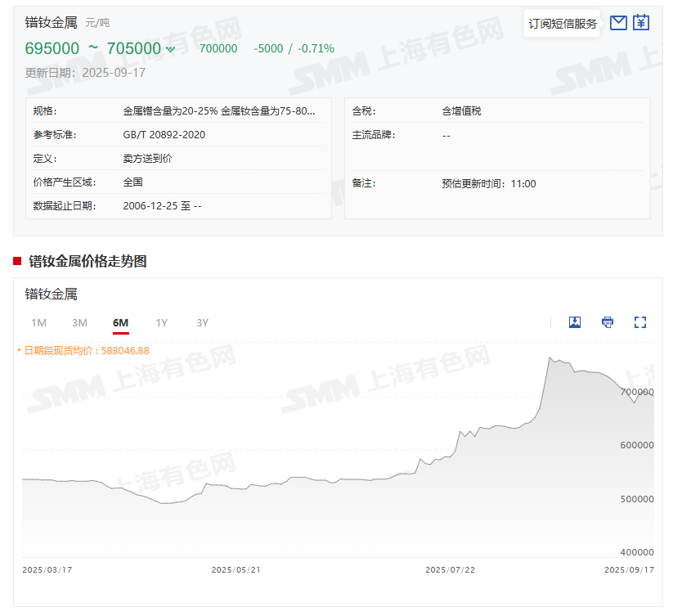
Task: Expand the chart to fullscreen
Action: pos(640,322)
